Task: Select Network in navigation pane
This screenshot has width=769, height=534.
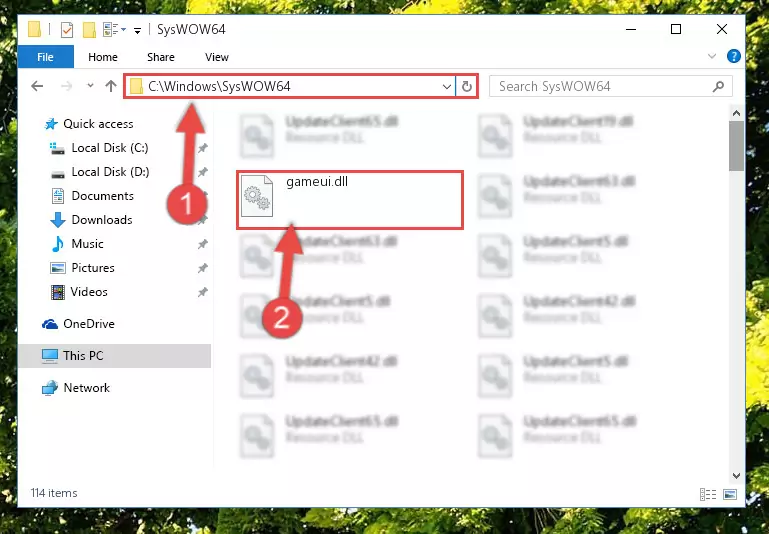Action: [x=87, y=388]
